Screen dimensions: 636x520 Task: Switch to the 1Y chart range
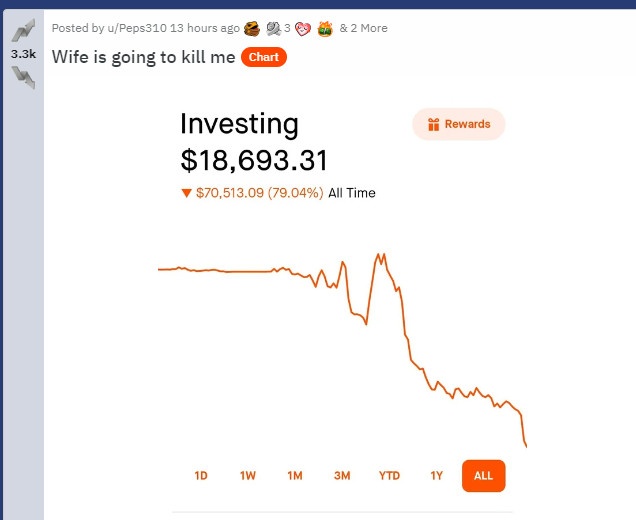point(436,476)
